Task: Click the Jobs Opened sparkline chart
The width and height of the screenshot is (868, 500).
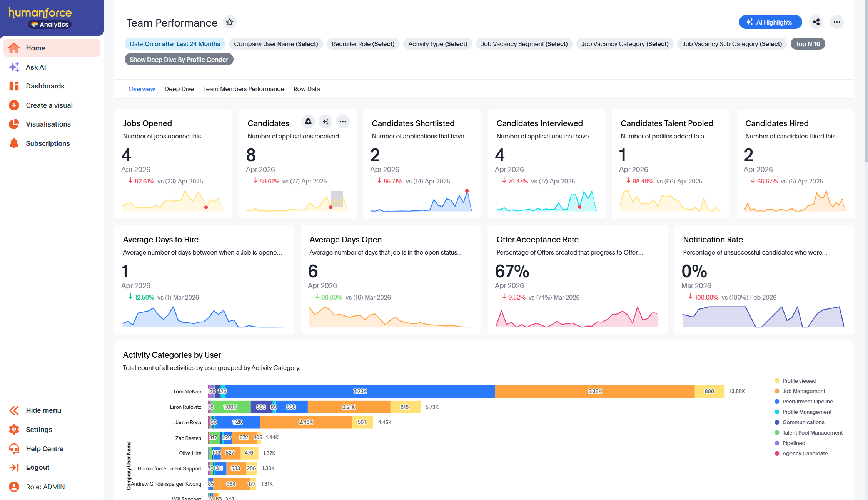Action: [x=172, y=201]
